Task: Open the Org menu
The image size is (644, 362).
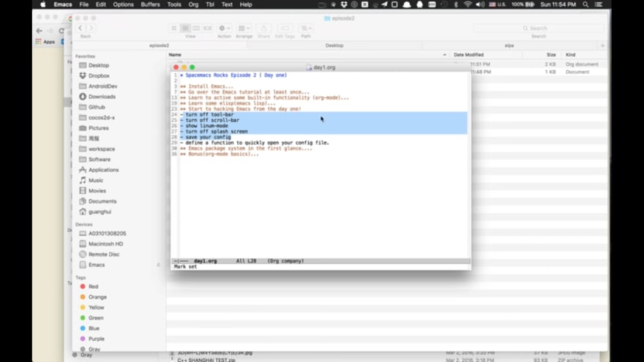Action: click(193, 4)
